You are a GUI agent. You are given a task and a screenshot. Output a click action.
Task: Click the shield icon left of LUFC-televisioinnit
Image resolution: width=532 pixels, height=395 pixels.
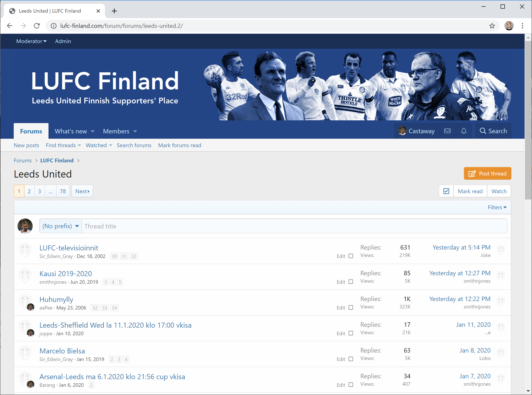tap(25, 250)
